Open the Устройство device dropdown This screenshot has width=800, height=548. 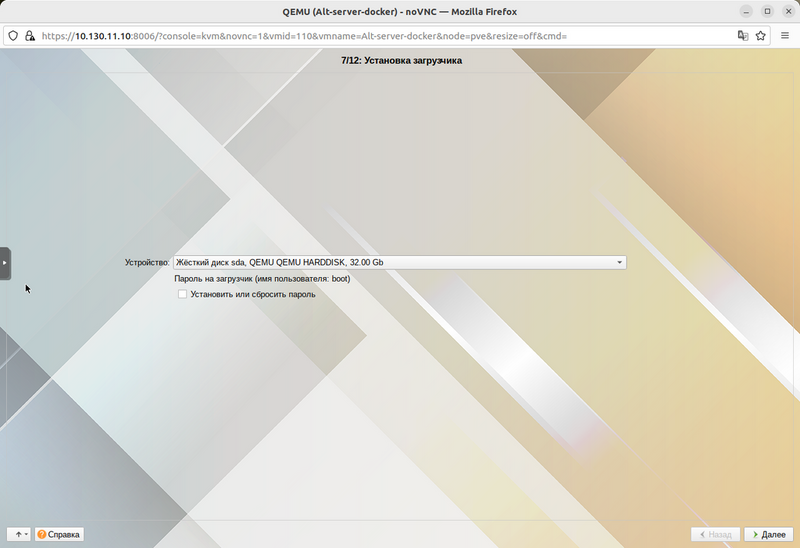[399, 262]
